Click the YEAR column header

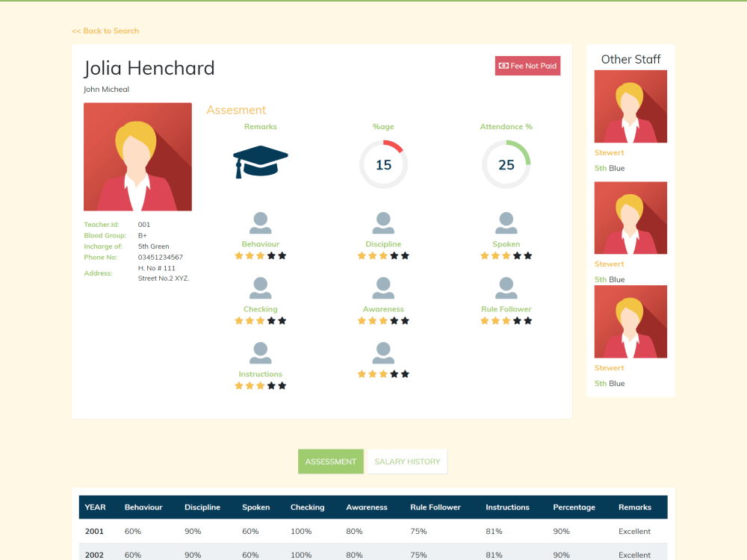pyautogui.click(x=96, y=507)
